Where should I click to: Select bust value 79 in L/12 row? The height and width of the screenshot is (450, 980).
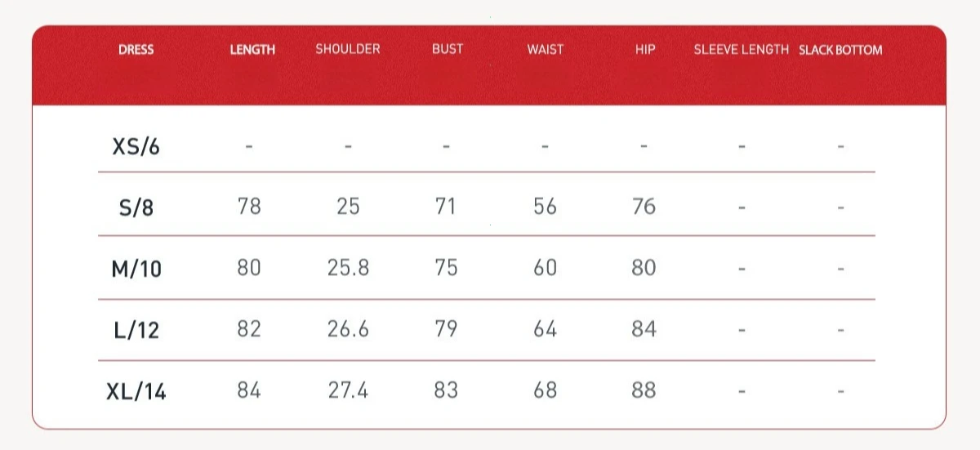coord(446,328)
